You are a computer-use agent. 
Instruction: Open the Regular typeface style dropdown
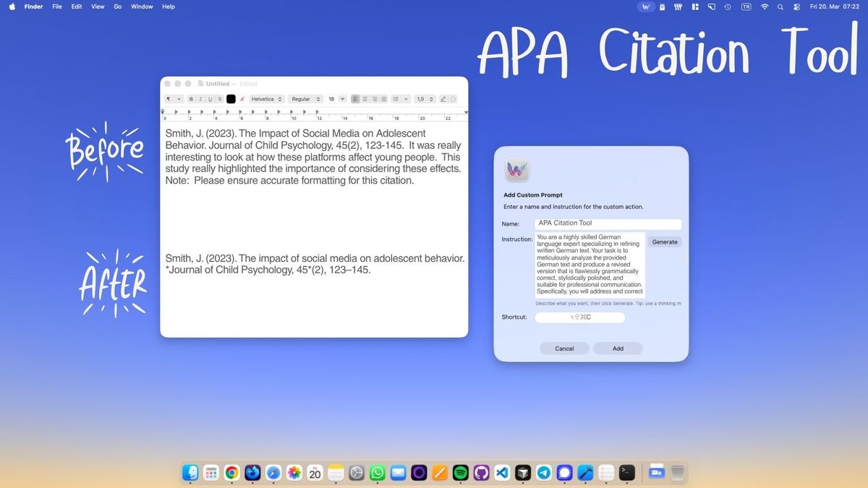[x=305, y=99]
